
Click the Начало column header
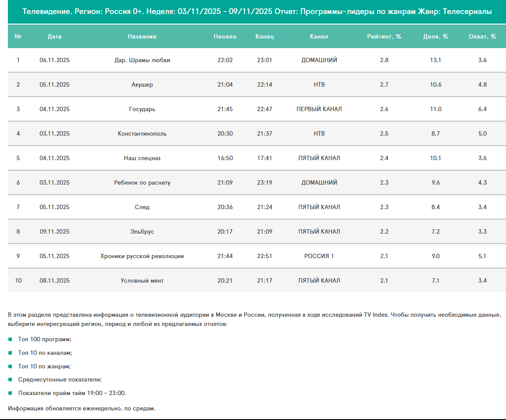(x=225, y=36)
